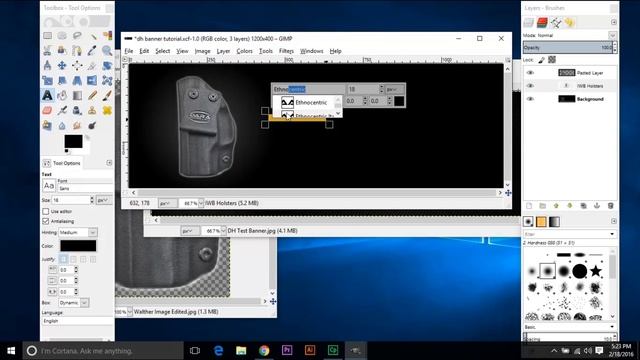Select the Fuzzy Select wand tool

click(92, 36)
